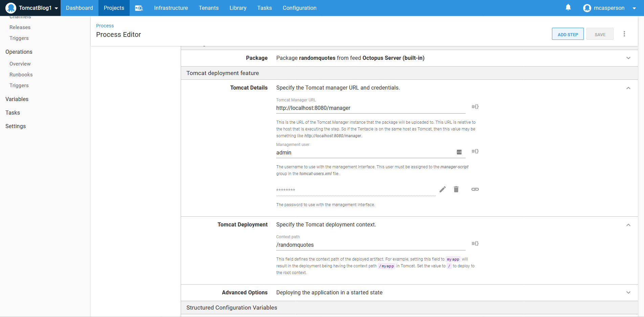Click the ADD STEP button
Viewport: 644px width, 317px height.
click(568, 34)
